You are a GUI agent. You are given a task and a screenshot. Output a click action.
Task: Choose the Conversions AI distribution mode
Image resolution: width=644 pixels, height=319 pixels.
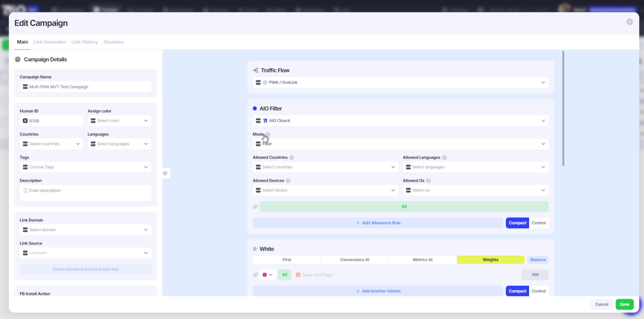(x=355, y=260)
